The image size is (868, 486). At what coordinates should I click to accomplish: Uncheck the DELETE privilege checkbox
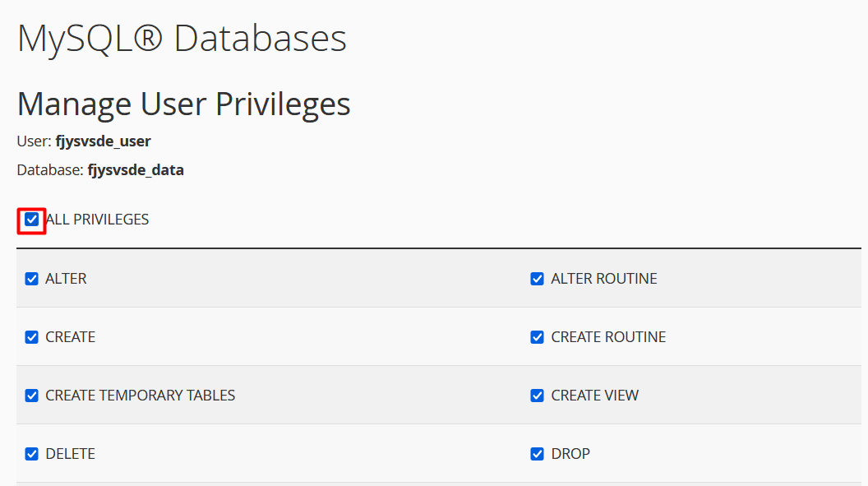[x=32, y=454]
